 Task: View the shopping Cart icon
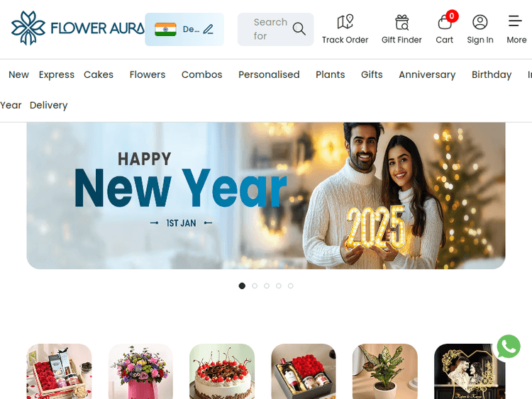click(445, 23)
